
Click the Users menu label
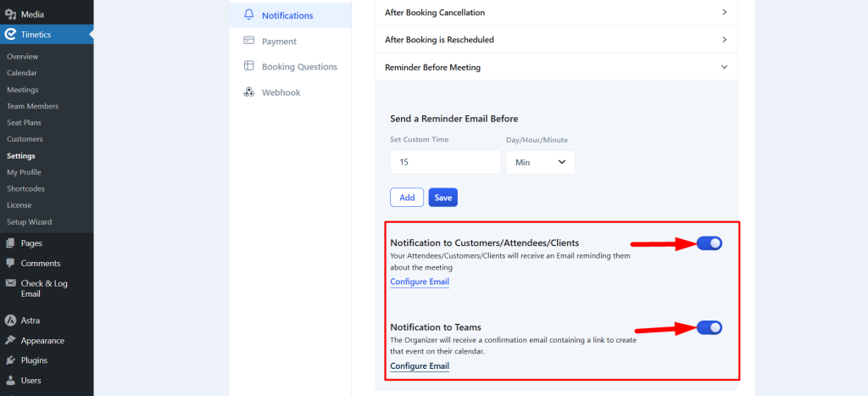(31, 381)
